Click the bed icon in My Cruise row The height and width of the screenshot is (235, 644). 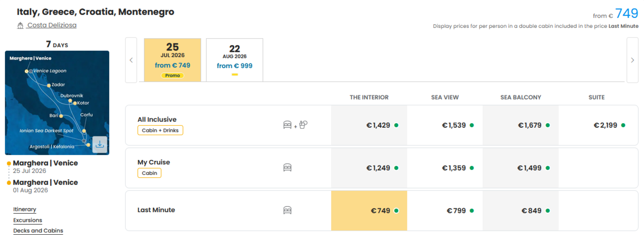(287, 168)
